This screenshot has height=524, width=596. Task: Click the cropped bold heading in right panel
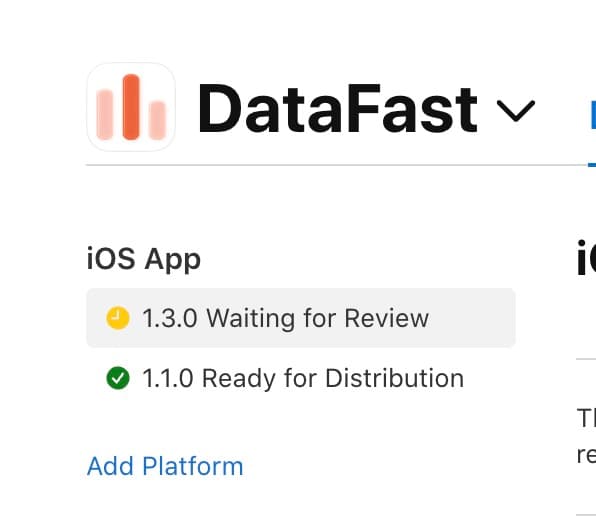[x=586, y=258]
